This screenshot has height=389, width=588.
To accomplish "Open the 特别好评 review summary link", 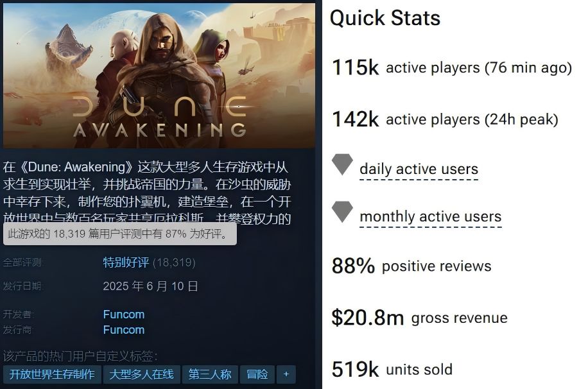I will point(126,263).
